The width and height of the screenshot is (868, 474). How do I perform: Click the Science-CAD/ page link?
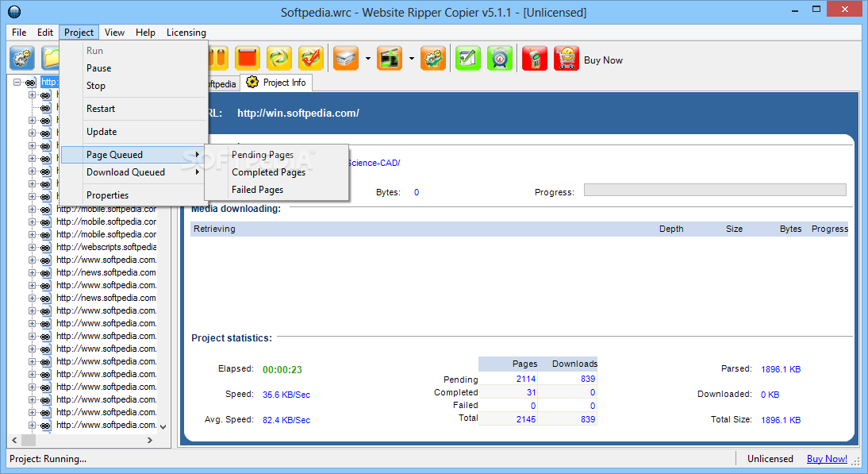pyautogui.click(x=374, y=163)
